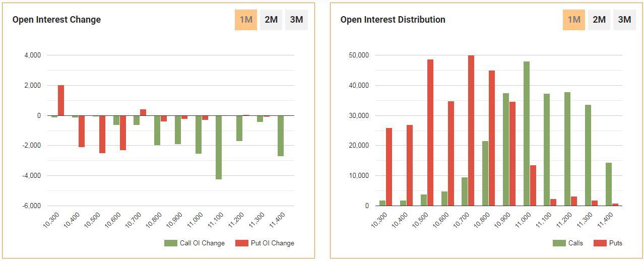Click the 11,400 call OI change bar
644x261 pixels.
point(281,136)
